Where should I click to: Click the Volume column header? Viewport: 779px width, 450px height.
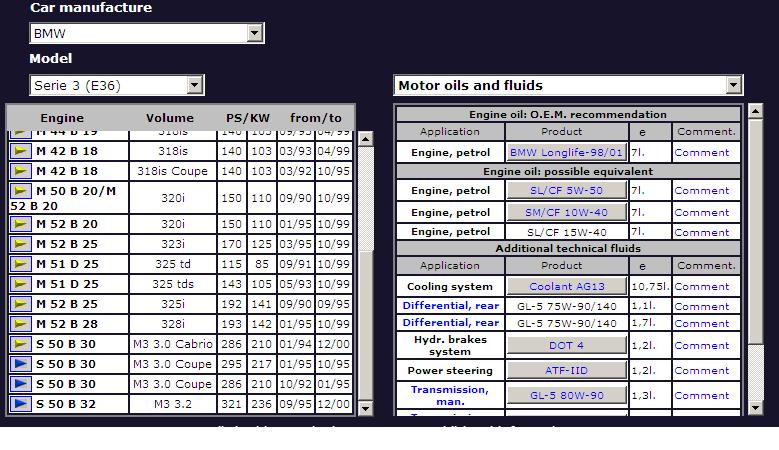(170, 118)
